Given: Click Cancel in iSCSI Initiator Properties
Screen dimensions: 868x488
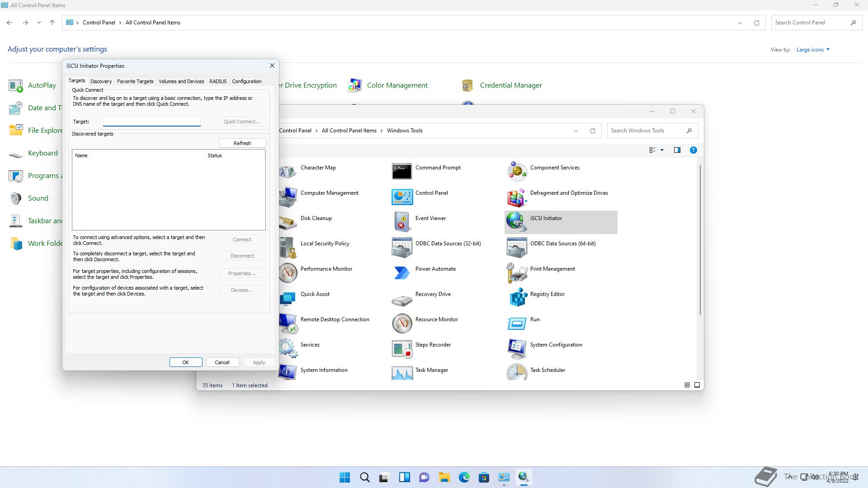Looking at the screenshot, I should click(x=222, y=362).
